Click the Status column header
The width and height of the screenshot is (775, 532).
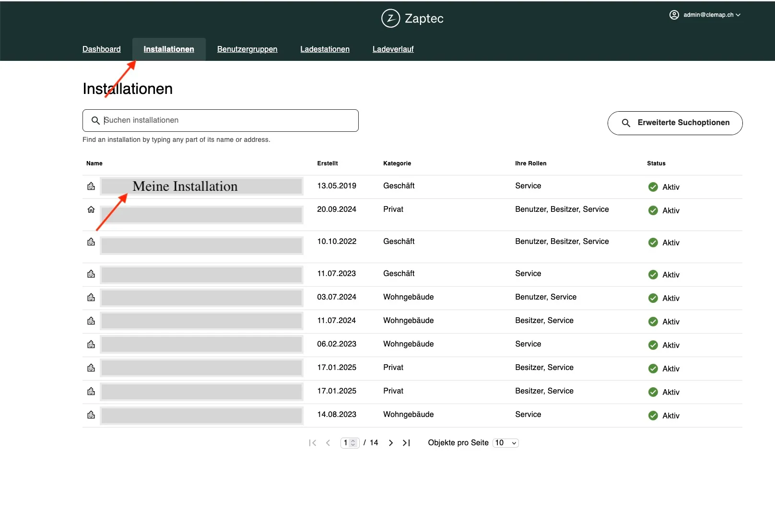pos(656,163)
